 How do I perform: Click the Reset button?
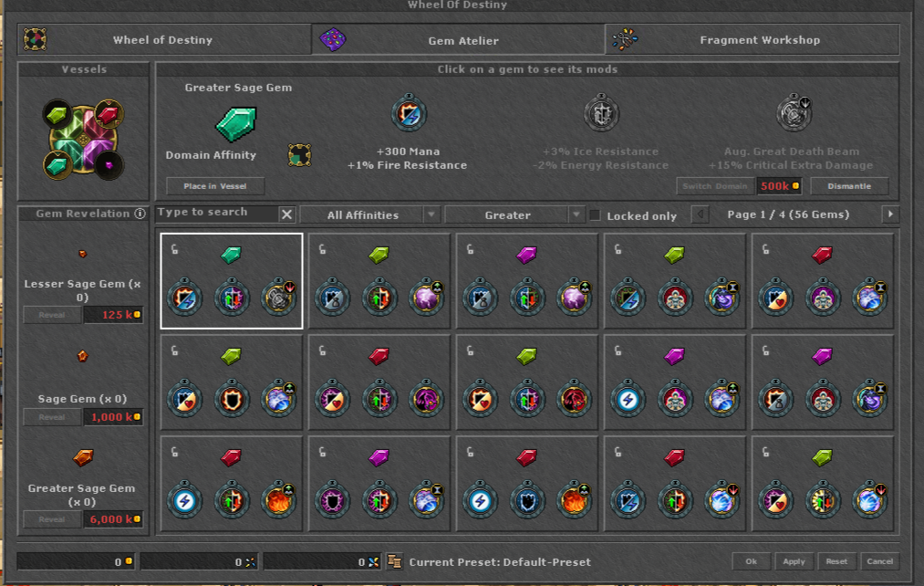836,561
